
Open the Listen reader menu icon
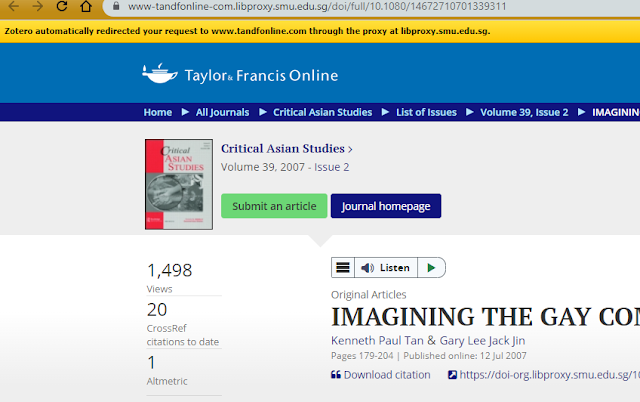click(342, 268)
